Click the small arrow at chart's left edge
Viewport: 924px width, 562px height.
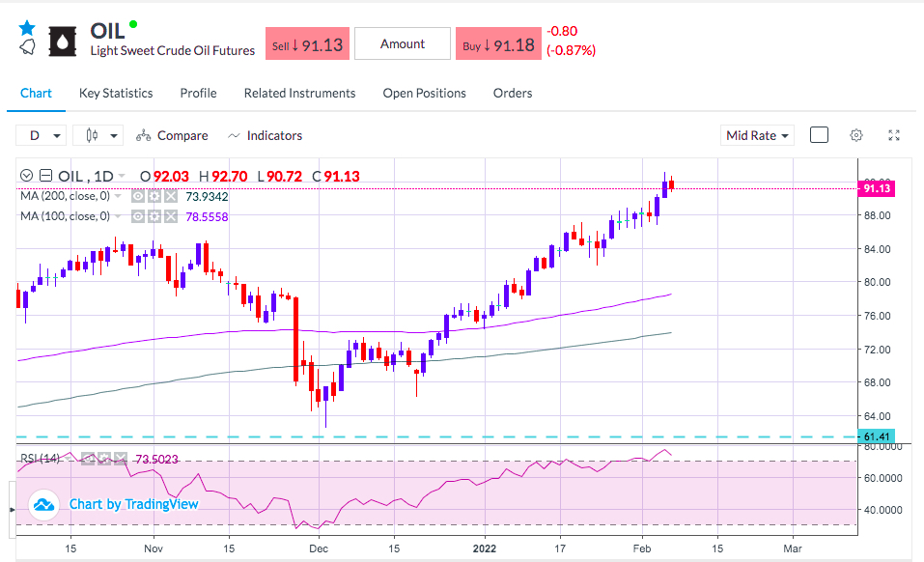pos(12,509)
